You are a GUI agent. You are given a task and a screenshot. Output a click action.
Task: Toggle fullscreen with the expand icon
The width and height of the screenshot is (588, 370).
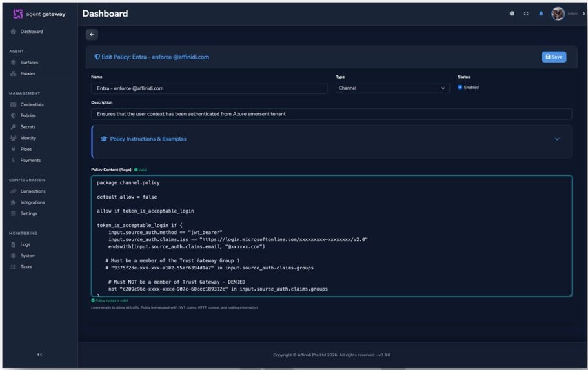coord(526,14)
